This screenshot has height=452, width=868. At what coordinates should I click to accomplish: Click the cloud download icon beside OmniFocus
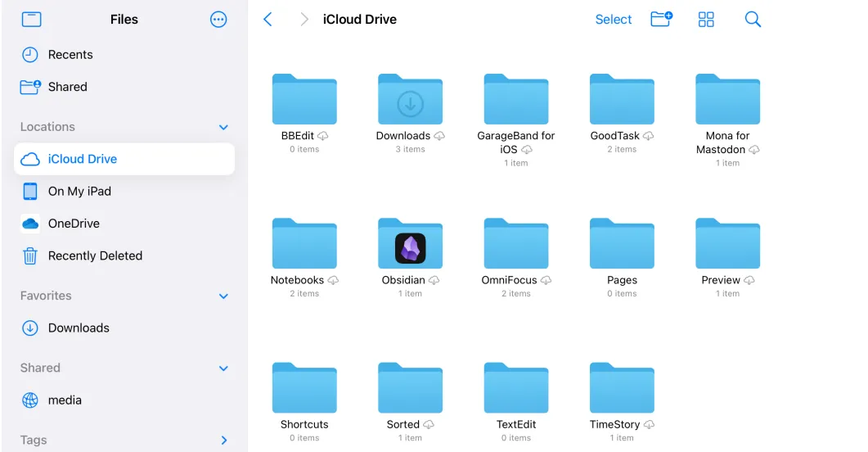pos(546,280)
